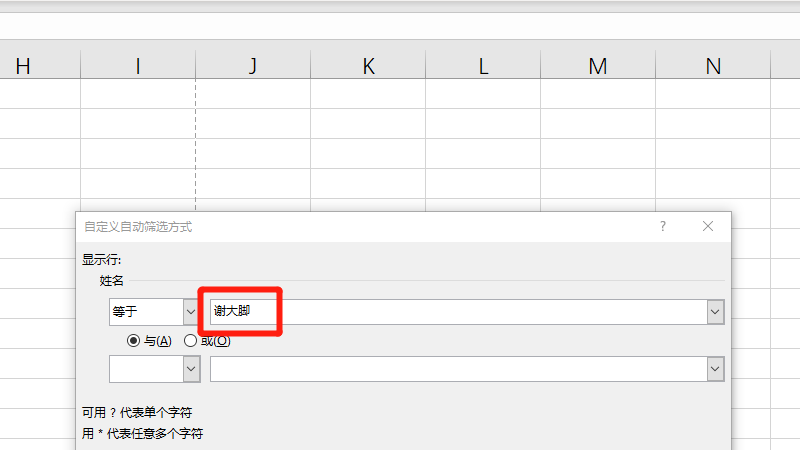Click inside the empty second operator box

tap(145, 369)
